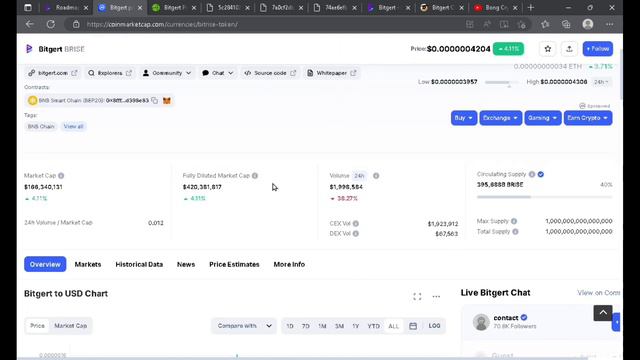Switch to the Historical Data tab
The width and height of the screenshot is (640, 360).
point(139,264)
